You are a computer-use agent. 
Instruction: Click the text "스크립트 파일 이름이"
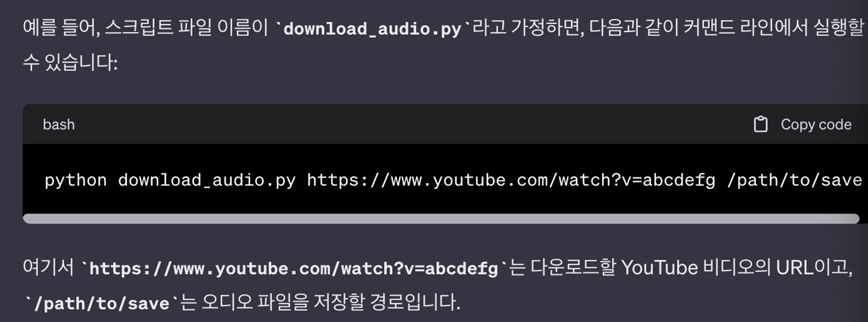click(x=187, y=27)
